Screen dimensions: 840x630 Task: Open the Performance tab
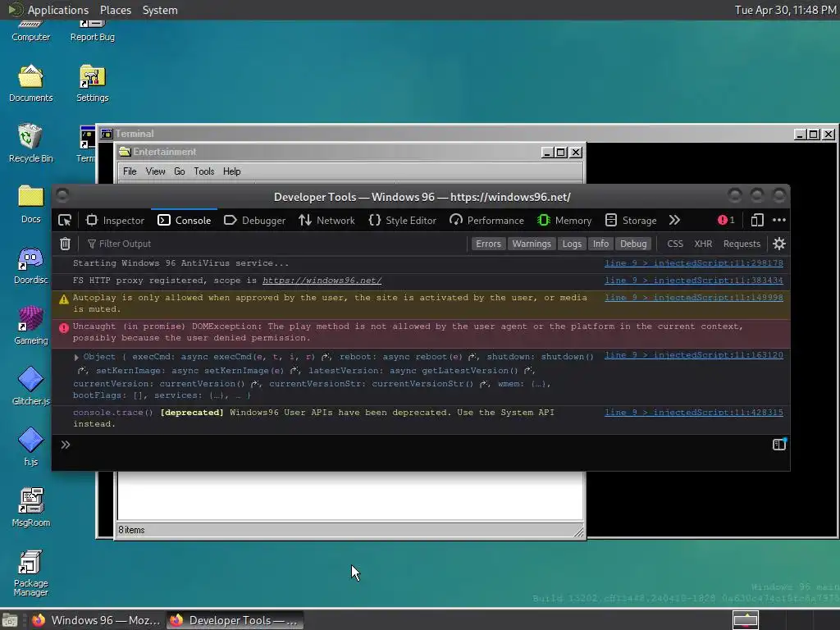coord(486,220)
